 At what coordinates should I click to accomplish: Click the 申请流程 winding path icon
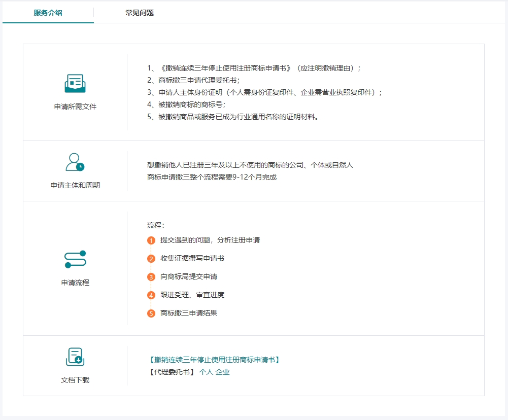tap(75, 260)
